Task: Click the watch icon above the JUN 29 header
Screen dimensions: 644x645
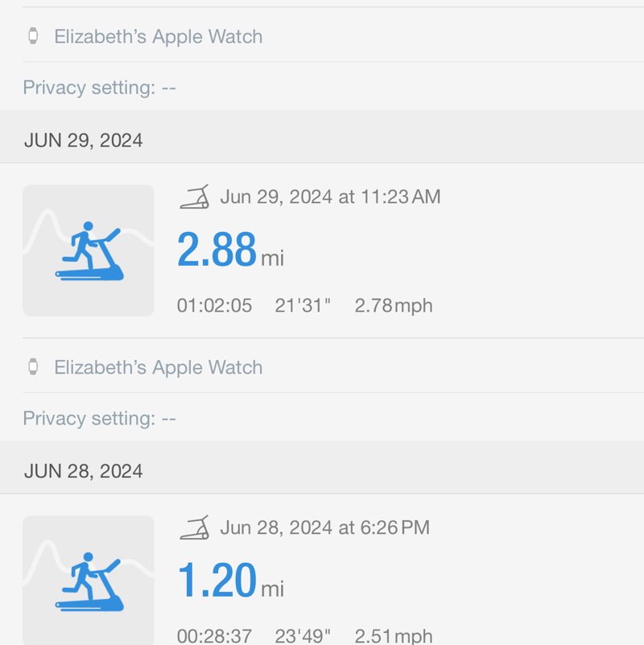Action: (33, 36)
